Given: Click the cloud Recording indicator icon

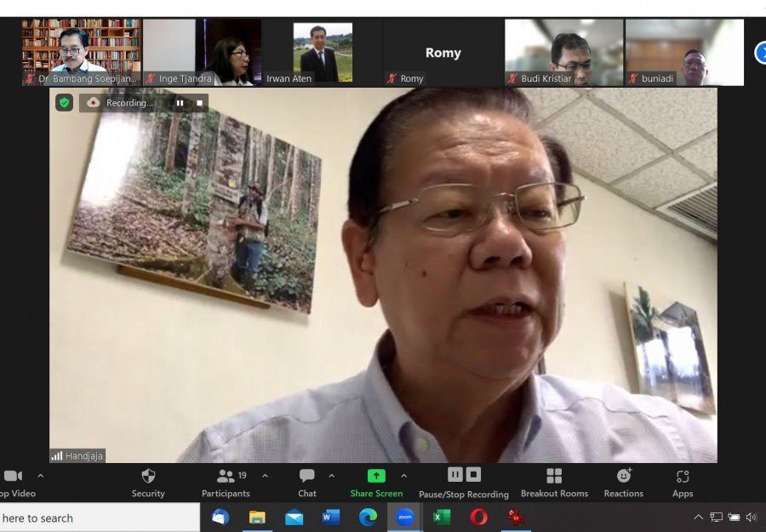Looking at the screenshot, I should (93, 103).
